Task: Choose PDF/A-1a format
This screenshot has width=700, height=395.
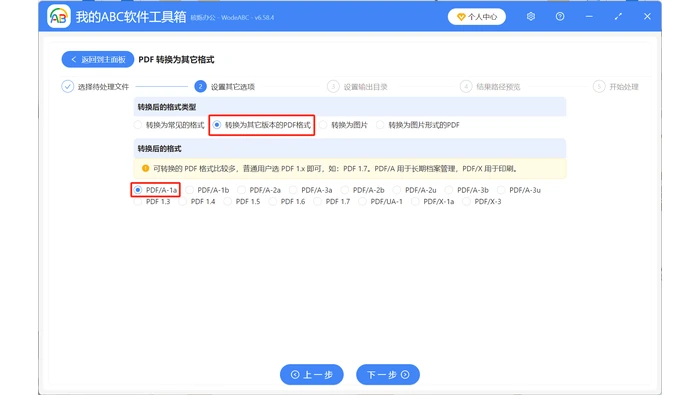Action: point(155,190)
